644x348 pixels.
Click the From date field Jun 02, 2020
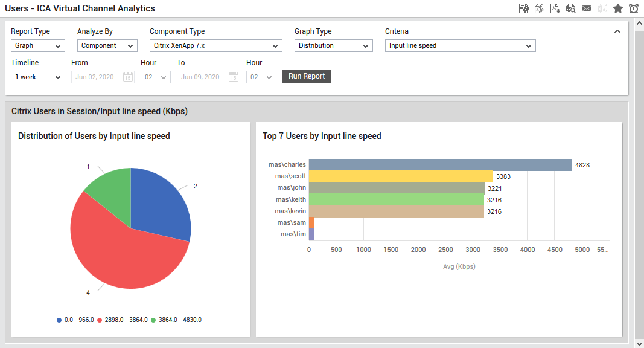pos(103,77)
